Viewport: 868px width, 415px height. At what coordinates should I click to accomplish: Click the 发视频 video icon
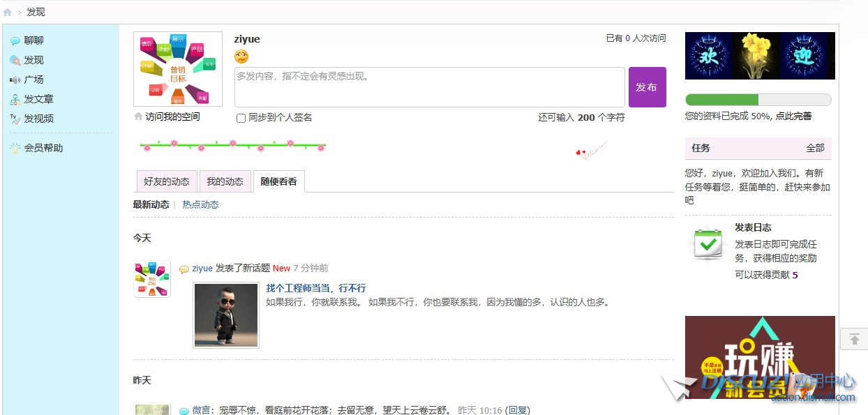point(15,119)
